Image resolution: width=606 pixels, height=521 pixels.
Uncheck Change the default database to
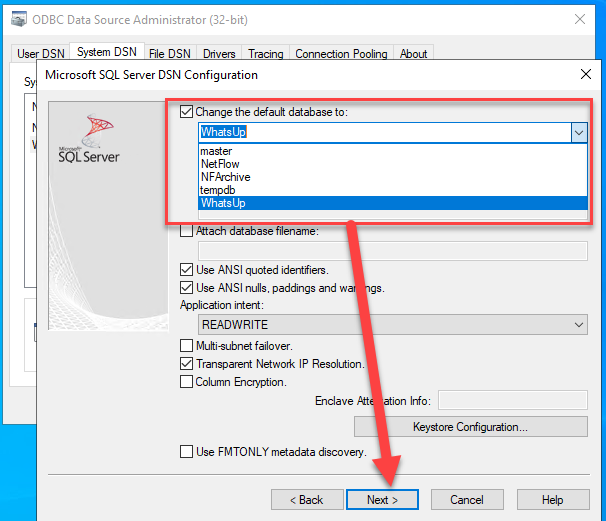coord(186,112)
